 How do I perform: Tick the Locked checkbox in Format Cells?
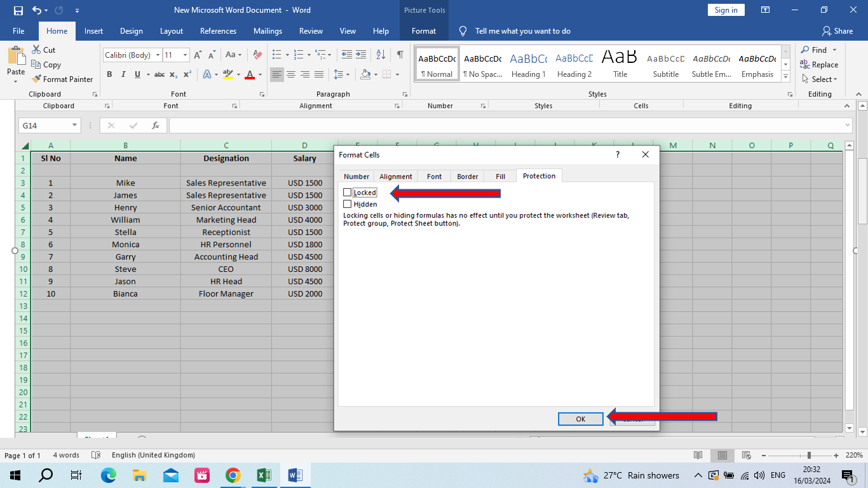(347, 192)
